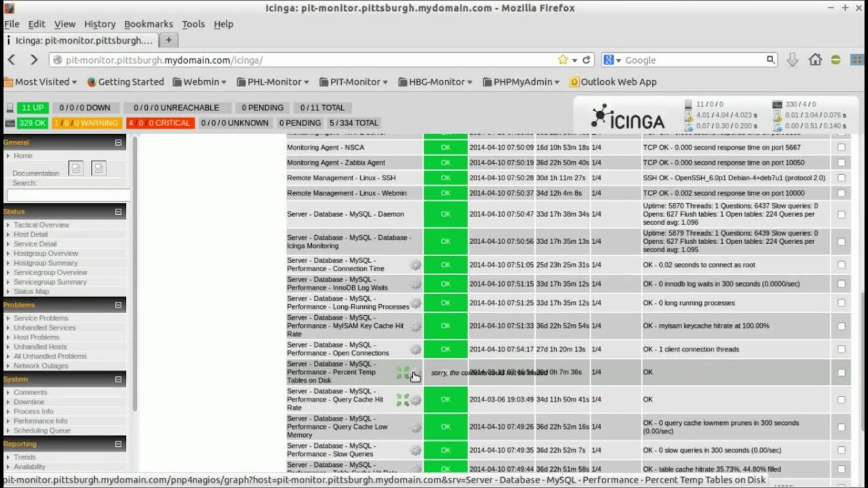Image resolution: width=868 pixels, height=488 pixels.
Task: Check the box for Connection Time row
Action: 842,265
